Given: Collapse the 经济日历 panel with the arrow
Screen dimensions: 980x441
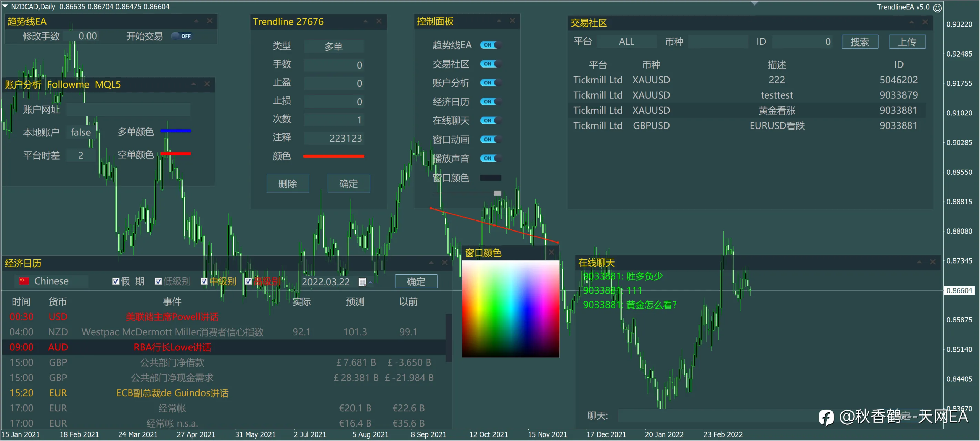Looking at the screenshot, I should coord(431,263).
